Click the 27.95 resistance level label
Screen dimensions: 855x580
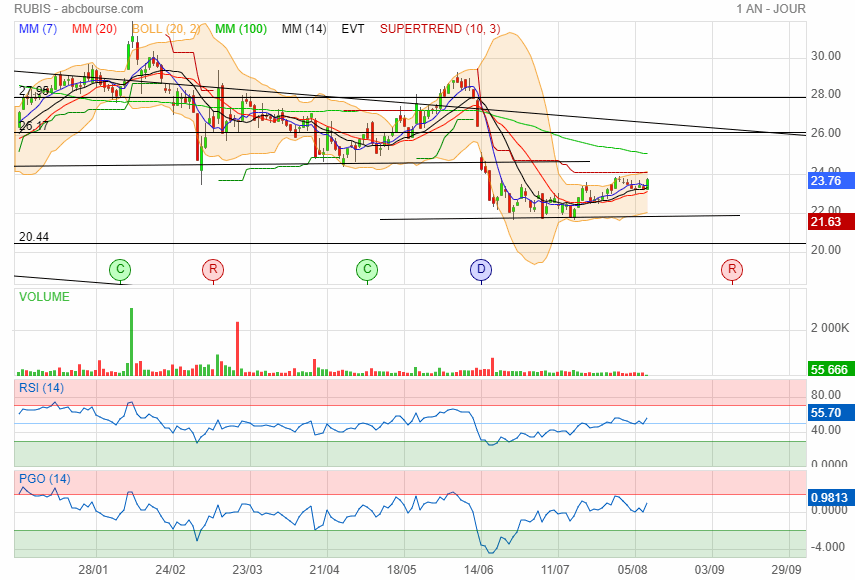tap(34, 90)
